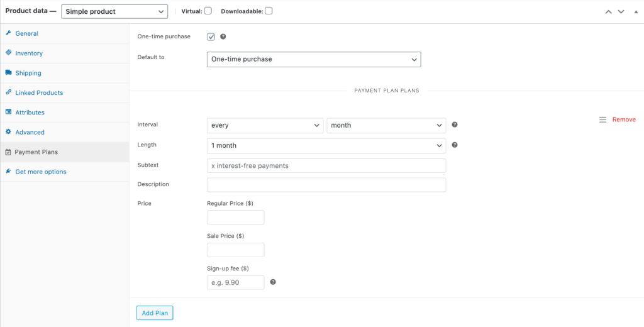Move Product data panel down
This screenshot has width=644, height=327.
[621, 11]
